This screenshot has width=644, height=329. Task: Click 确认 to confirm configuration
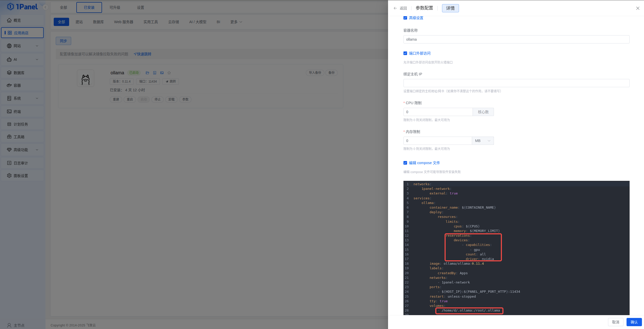coord(634,322)
